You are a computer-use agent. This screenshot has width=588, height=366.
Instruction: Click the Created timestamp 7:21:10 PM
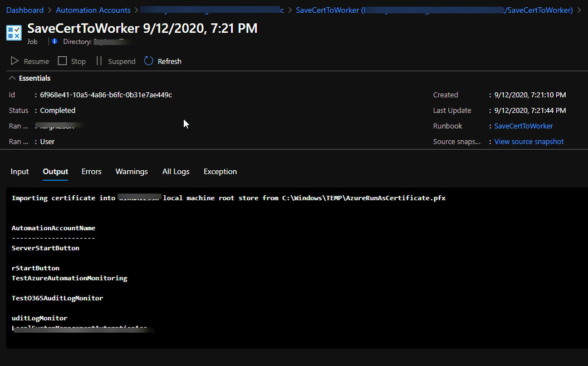tap(530, 95)
